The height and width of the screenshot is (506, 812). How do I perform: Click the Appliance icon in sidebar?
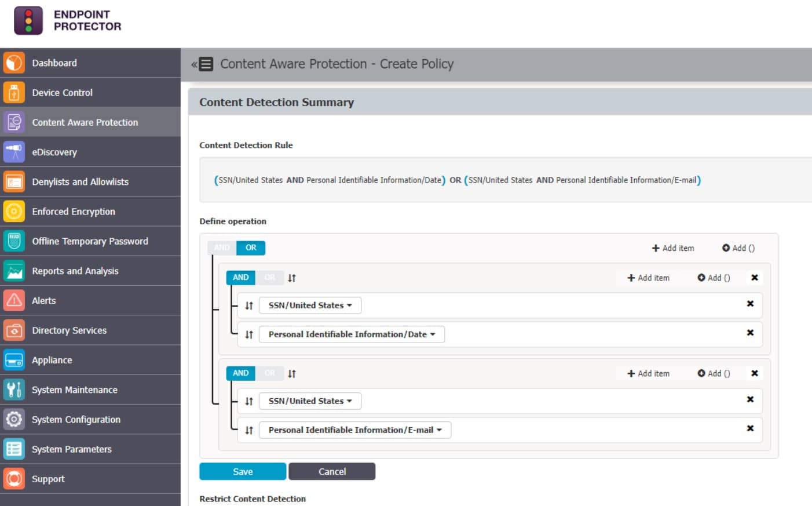[x=14, y=360]
